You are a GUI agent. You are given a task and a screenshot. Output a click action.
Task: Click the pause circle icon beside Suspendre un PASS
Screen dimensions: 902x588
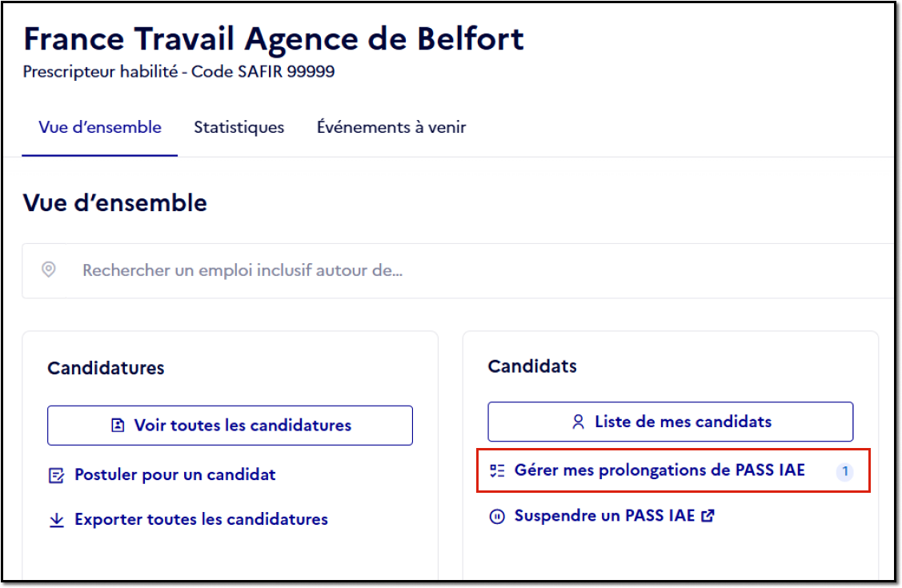(x=497, y=516)
